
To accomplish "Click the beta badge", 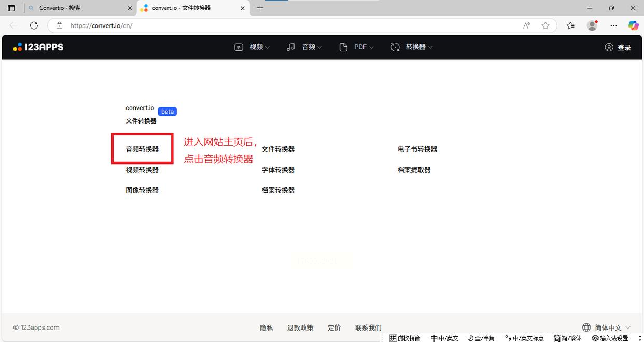I will click(x=167, y=112).
